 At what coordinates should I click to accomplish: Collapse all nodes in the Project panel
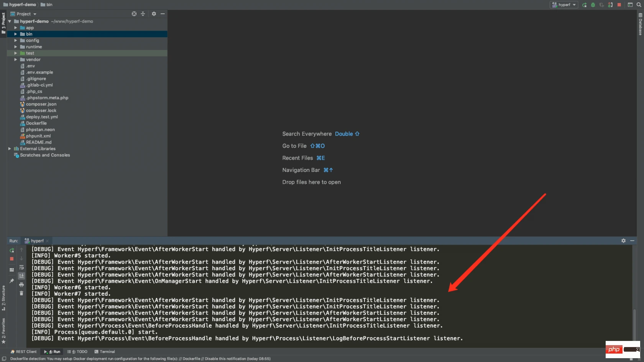point(143,14)
